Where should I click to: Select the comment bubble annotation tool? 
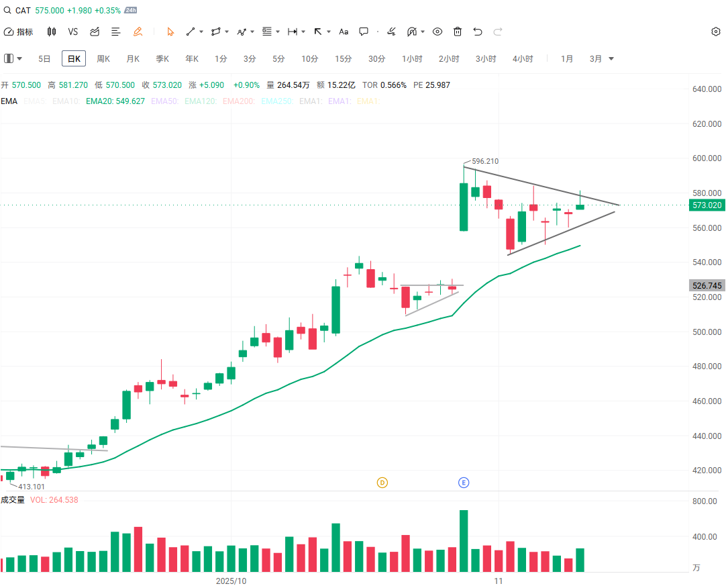coord(364,32)
